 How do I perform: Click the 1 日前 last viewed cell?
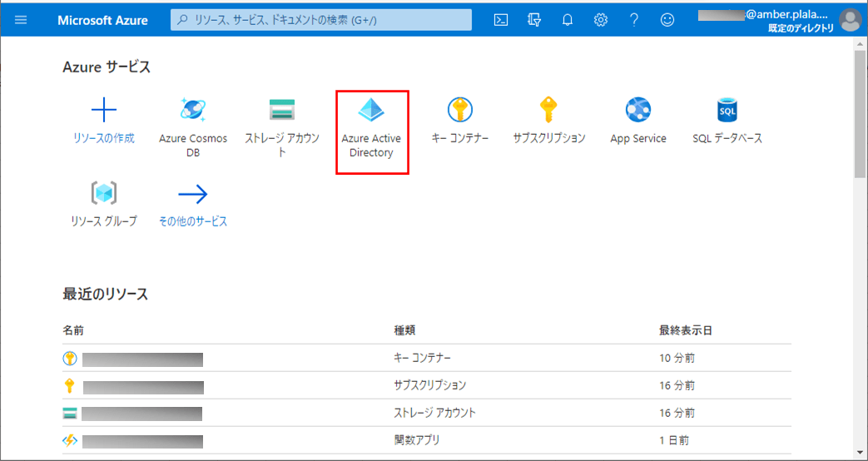[x=674, y=440]
